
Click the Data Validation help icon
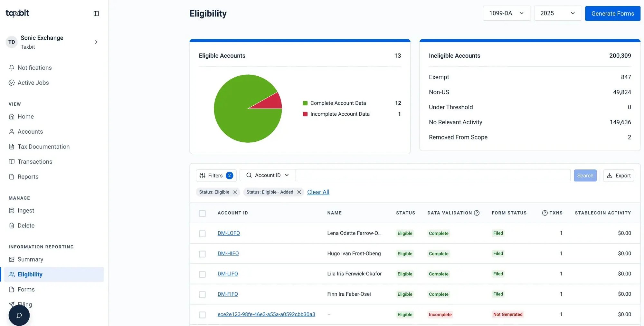click(x=477, y=213)
